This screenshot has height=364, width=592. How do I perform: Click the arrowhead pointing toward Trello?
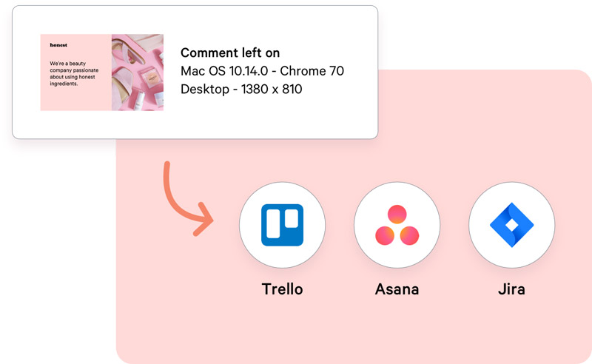(204, 220)
